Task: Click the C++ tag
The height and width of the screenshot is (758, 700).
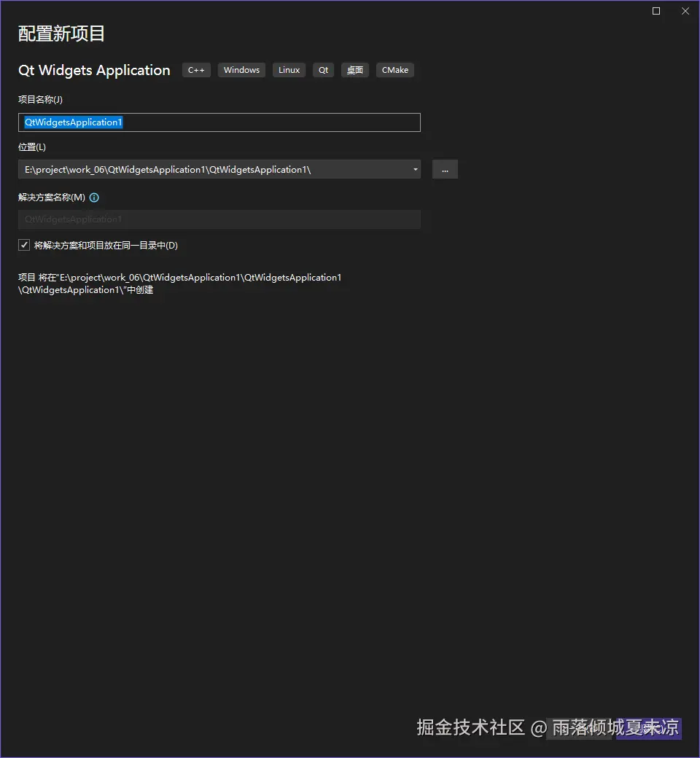Action: coord(196,70)
